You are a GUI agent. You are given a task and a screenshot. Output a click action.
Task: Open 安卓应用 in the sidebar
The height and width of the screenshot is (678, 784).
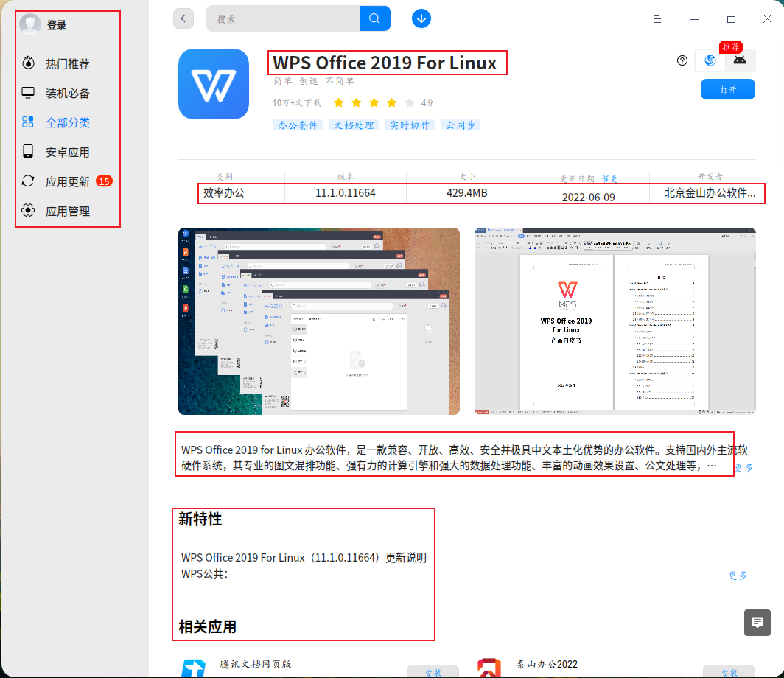point(68,152)
